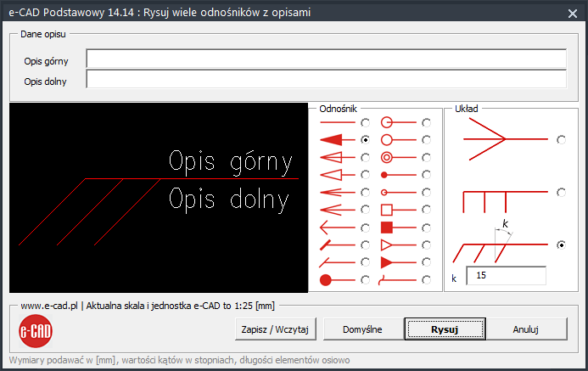Click the red e-CAD logo
The height and width of the screenshot is (371, 588).
pos(36,331)
